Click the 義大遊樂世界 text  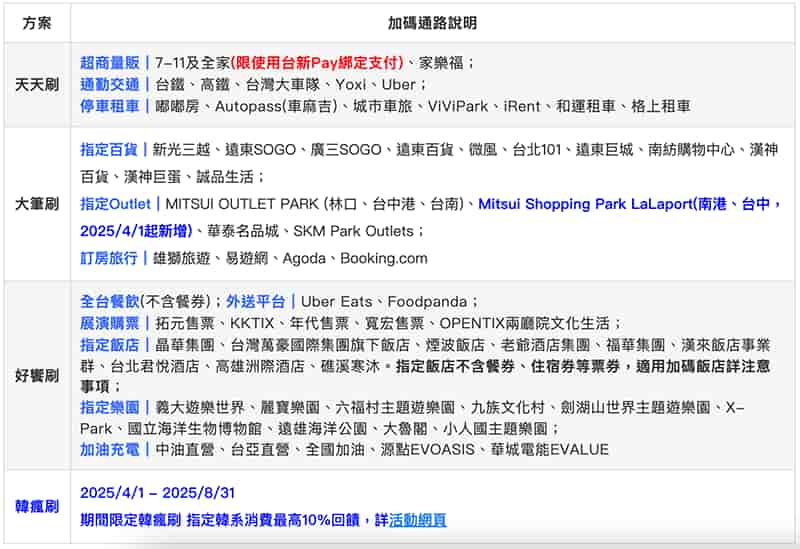click(x=200, y=407)
